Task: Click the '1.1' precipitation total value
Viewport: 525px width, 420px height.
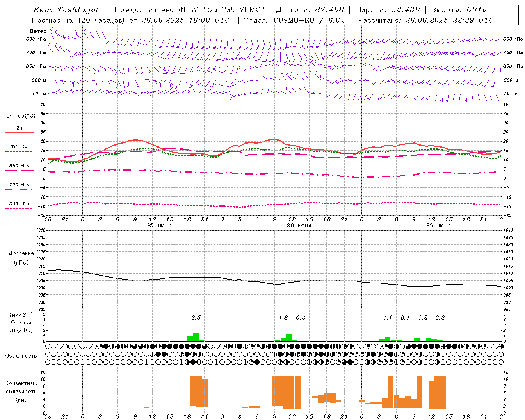Action: pyautogui.click(x=388, y=317)
